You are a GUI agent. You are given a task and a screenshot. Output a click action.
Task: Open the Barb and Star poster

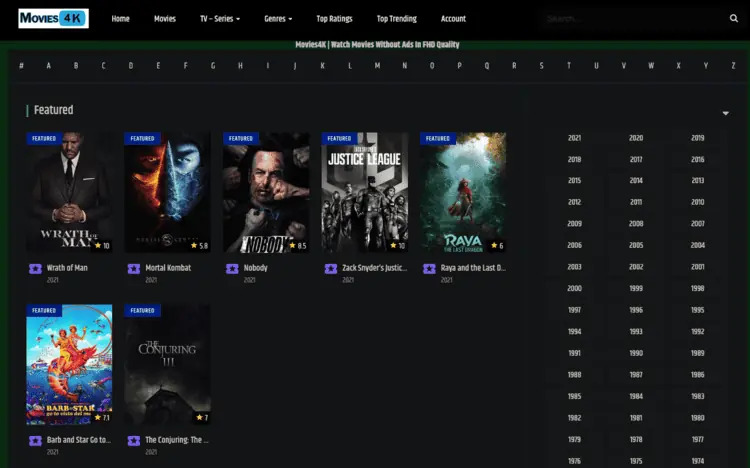[69, 365]
